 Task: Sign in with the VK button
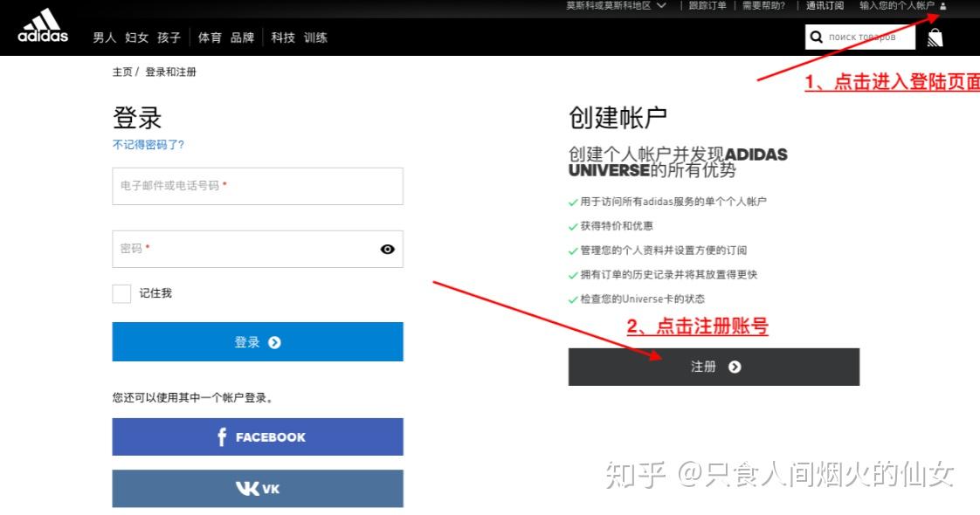(x=258, y=489)
